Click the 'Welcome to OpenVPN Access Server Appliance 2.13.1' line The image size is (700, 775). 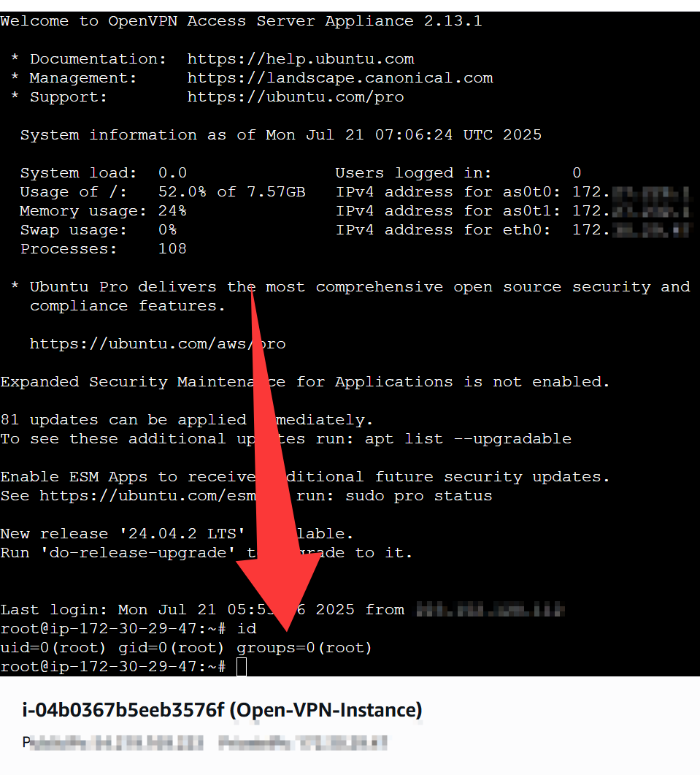[241, 21]
